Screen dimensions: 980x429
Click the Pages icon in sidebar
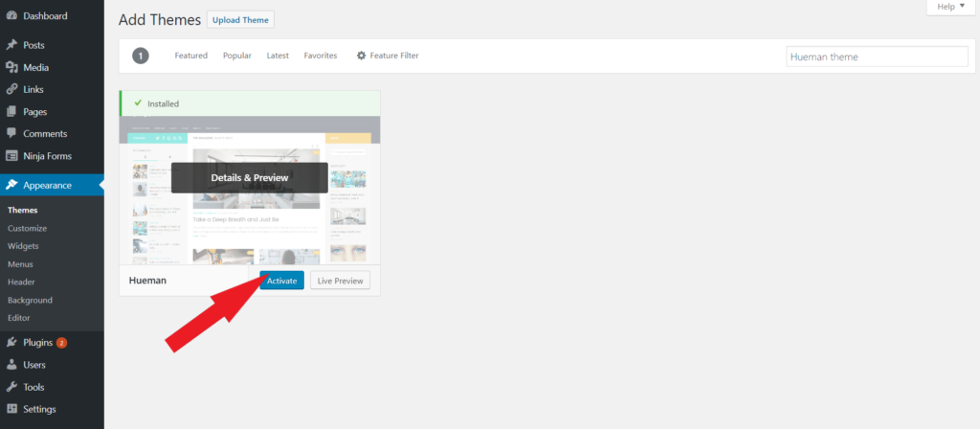point(11,112)
